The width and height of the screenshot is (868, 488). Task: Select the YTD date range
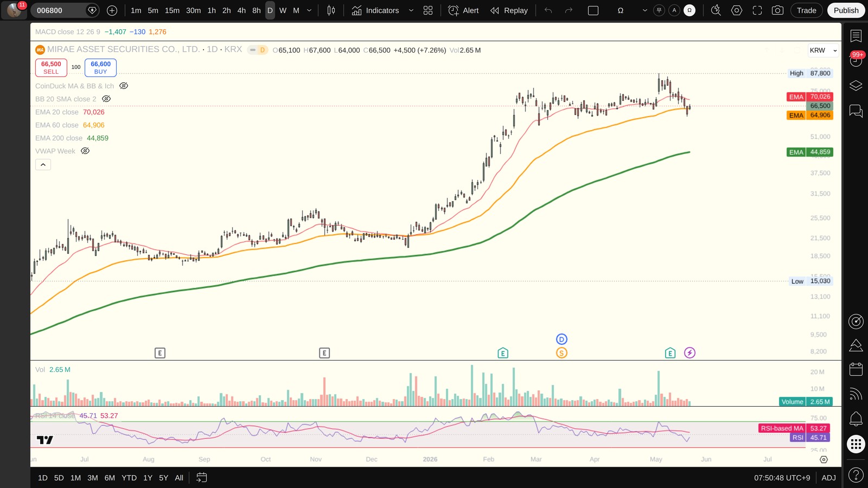pos(129,478)
